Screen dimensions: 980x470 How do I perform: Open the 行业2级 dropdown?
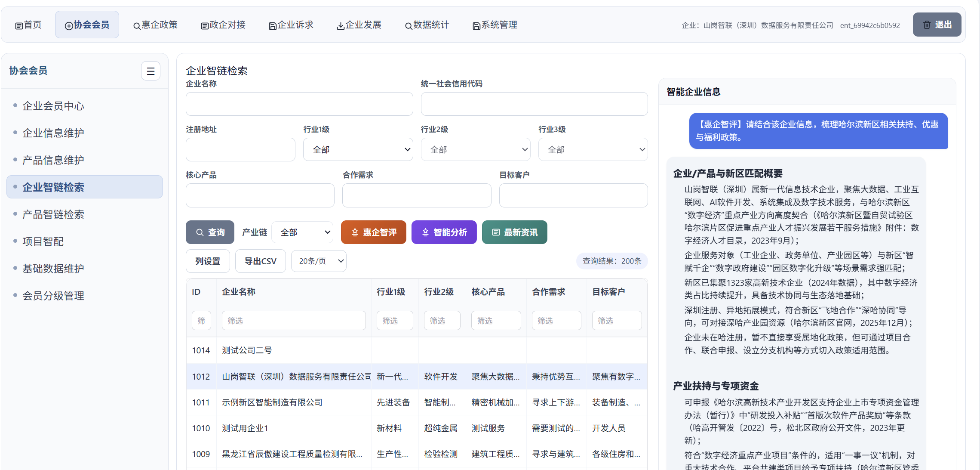pyautogui.click(x=476, y=149)
